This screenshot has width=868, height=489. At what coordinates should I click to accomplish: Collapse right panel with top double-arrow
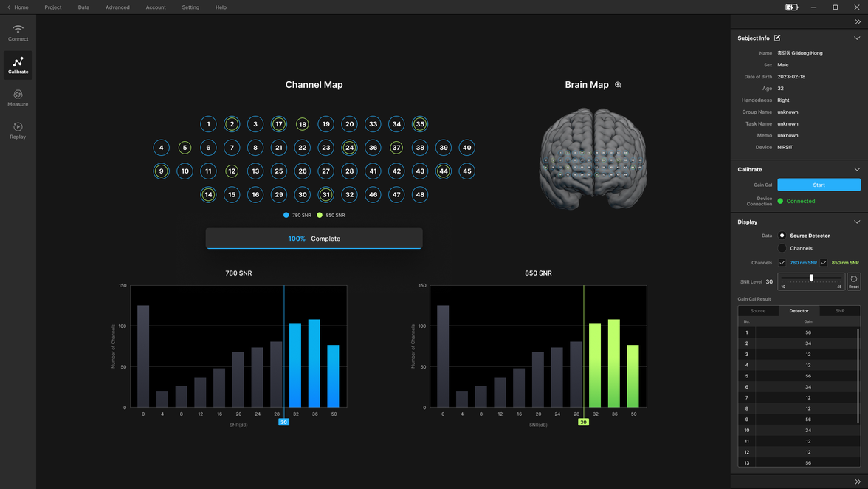click(x=858, y=21)
